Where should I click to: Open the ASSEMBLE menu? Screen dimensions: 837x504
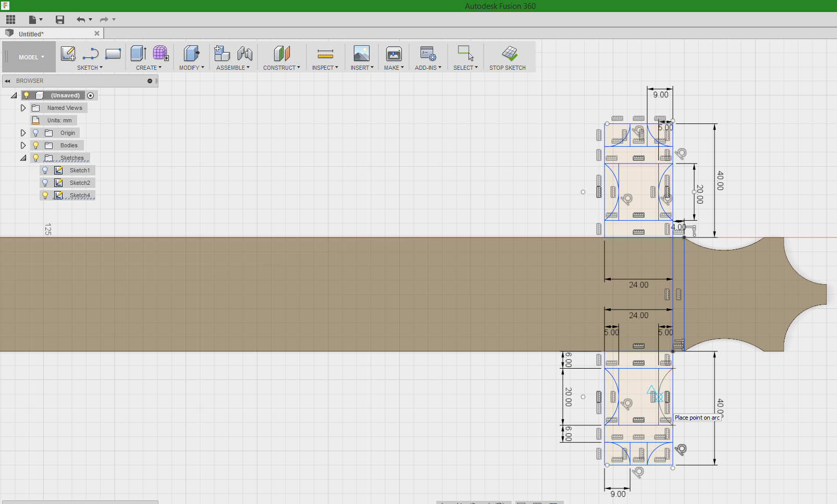pyautogui.click(x=233, y=68)
